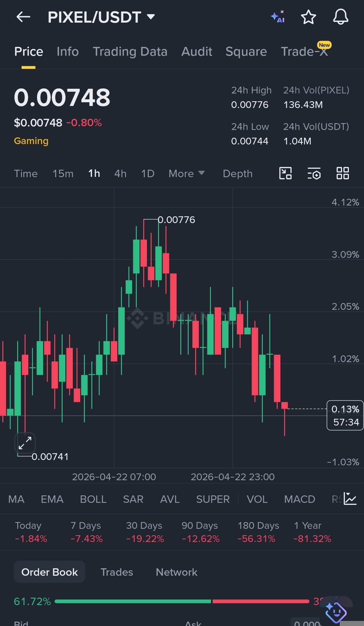
Task: Open the PIXEL/USDT pair selector dropdown
Action: tap(101, 17)
